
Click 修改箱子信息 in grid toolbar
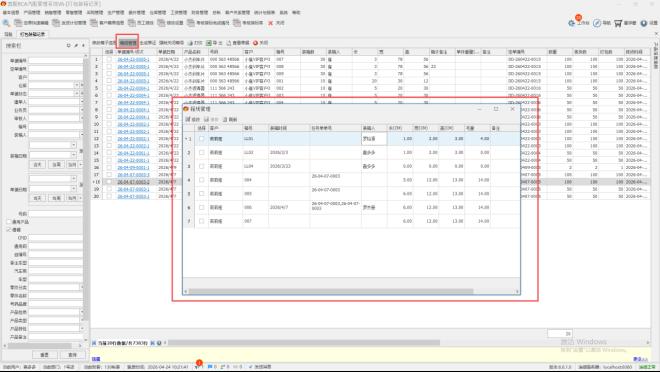104,43
